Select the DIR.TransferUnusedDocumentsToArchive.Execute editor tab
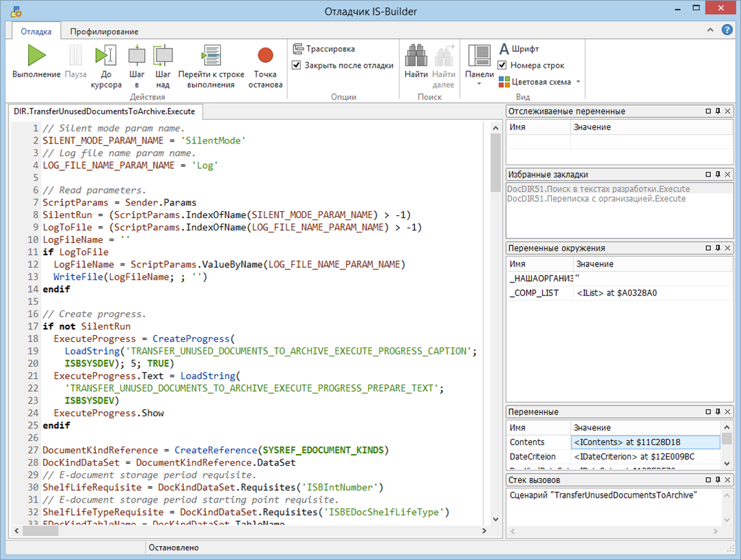741x560 pixels. click(105, 111)
